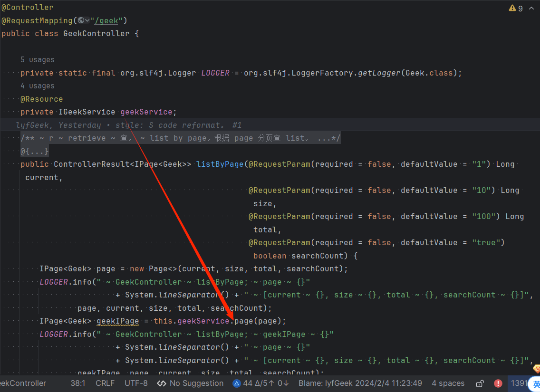Screen dimensions: 540x392
Task: Click the "/geek" mapping link
Action: [x=106, y=20]
